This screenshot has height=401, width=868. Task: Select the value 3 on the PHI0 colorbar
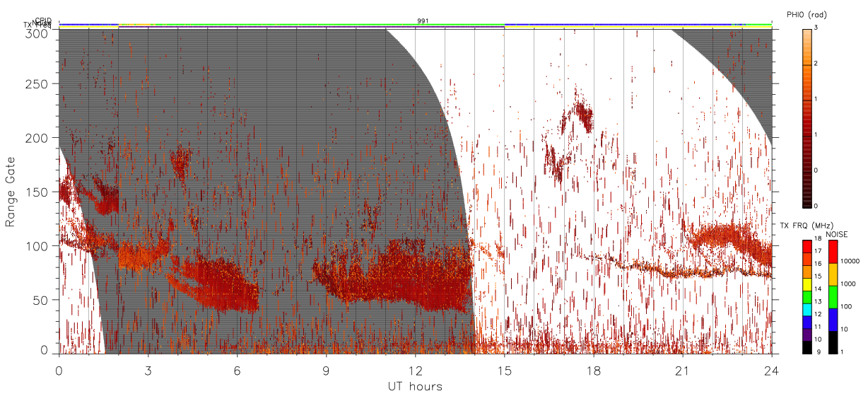point(816,28)
